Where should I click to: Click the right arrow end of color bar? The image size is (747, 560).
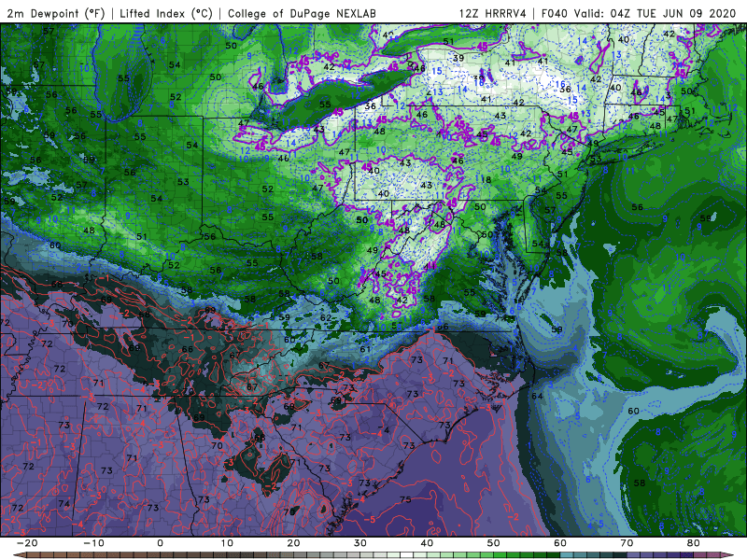point(729,555)
